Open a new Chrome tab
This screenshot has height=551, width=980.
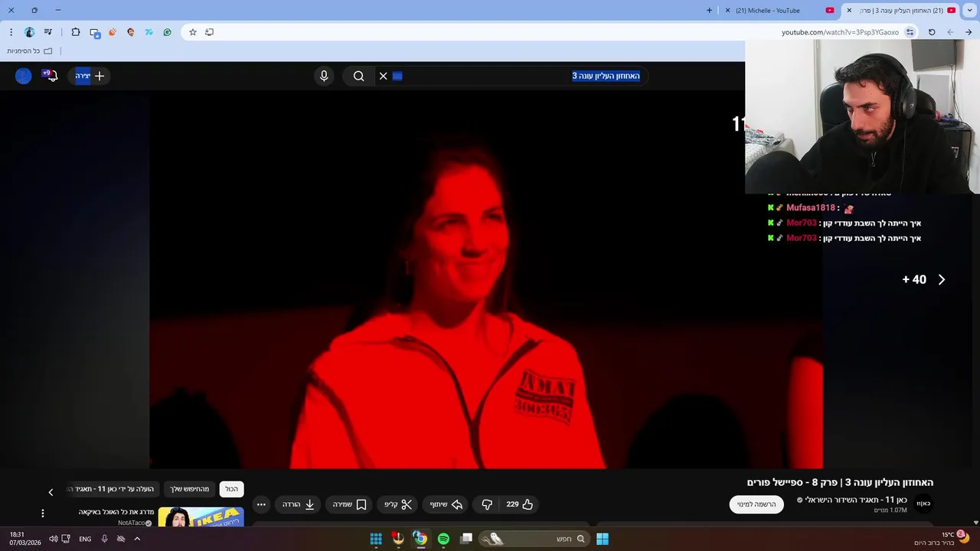(709, 11)
